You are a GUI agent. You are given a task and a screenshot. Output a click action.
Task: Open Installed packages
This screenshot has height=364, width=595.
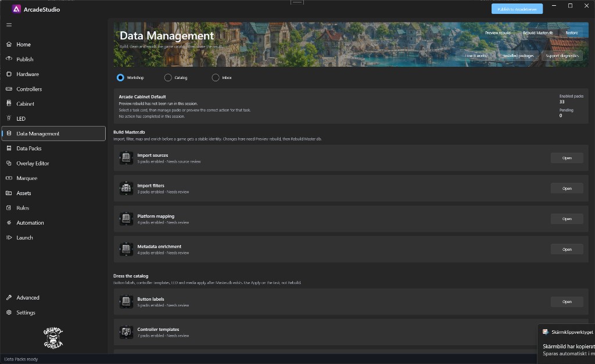pyautogui.click(x=518, y=56)
